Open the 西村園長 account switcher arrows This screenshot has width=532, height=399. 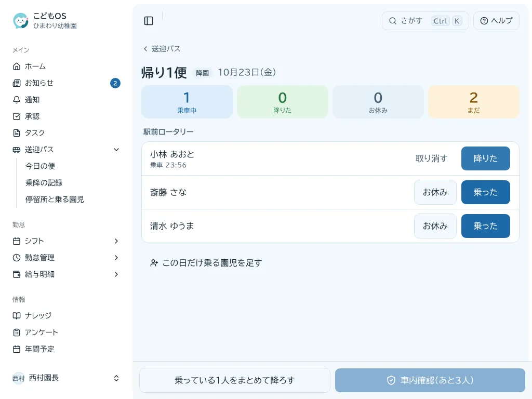point(116,378)
